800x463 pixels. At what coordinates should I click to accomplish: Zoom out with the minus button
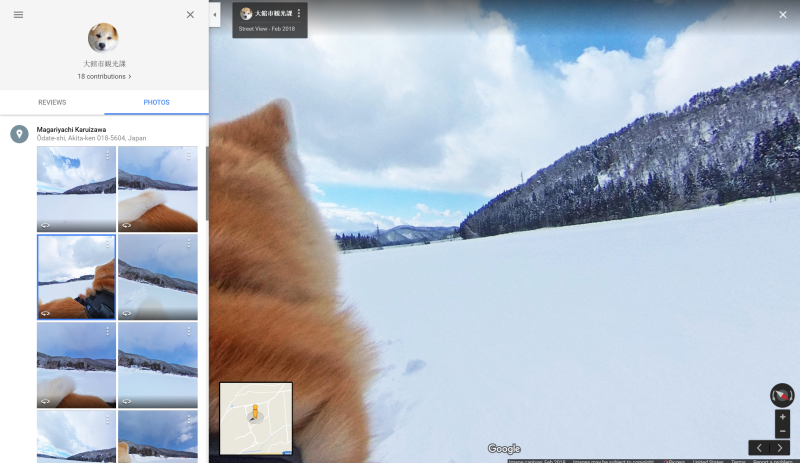(782, 431)
